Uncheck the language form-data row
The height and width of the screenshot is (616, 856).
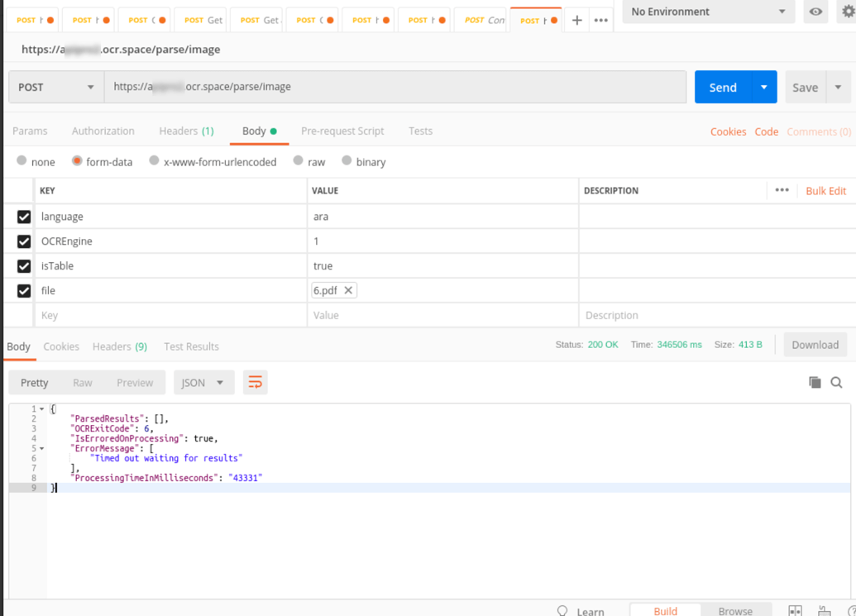click(x=23, y=216)
